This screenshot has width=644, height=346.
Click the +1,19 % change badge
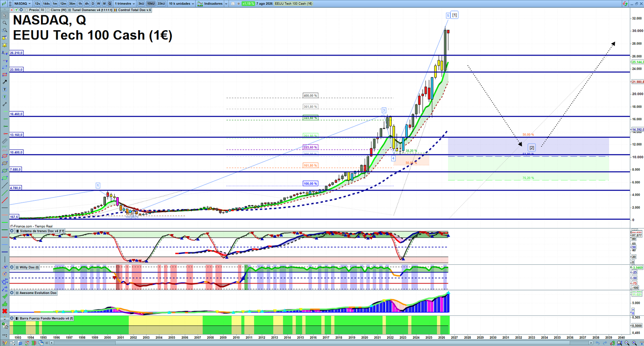(248, 4)
